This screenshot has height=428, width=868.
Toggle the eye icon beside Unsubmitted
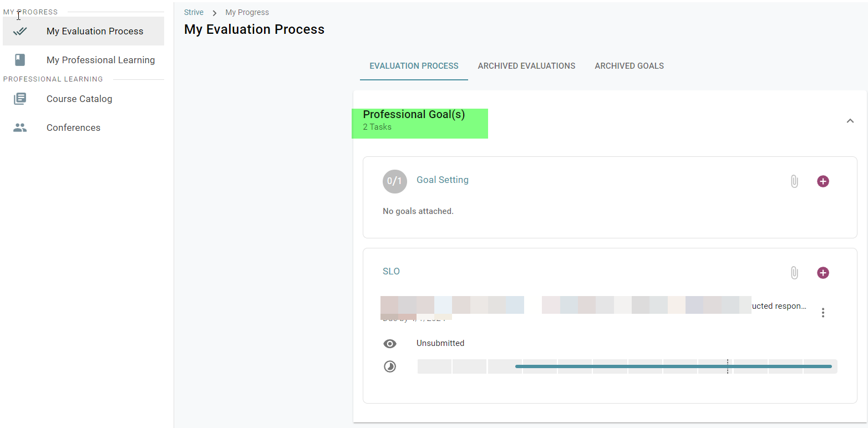[x=390, y=344]
